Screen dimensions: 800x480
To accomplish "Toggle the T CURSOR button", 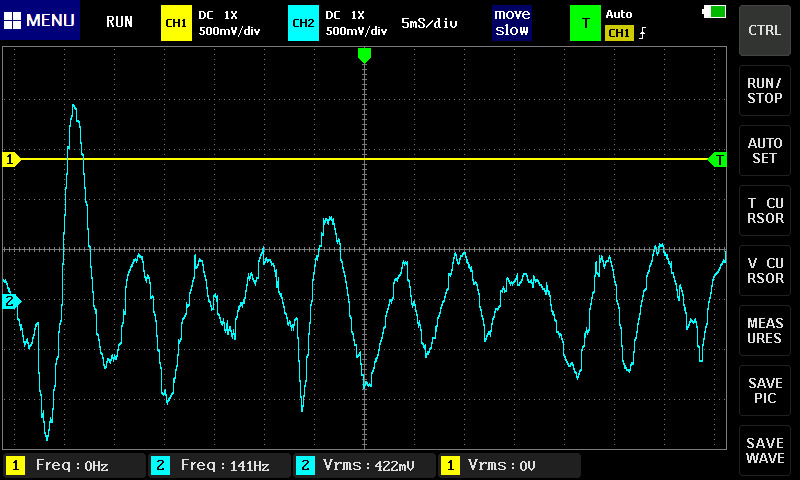I will click(765, 211).
